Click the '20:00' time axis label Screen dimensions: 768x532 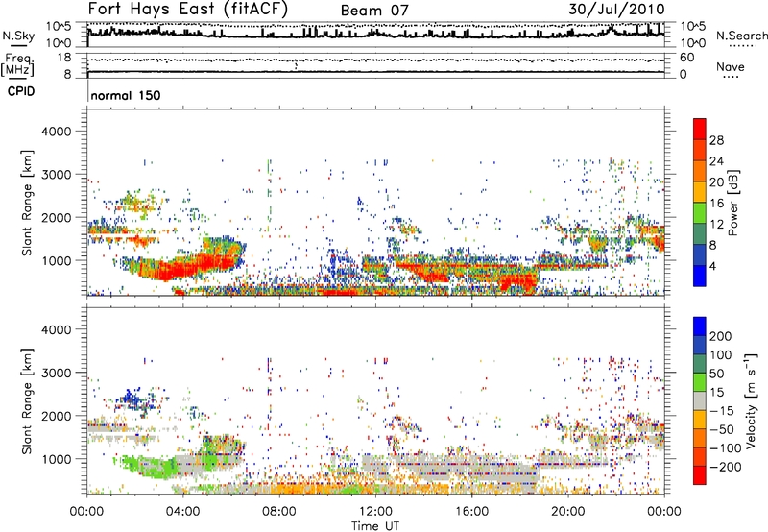(x=567, y=512)
